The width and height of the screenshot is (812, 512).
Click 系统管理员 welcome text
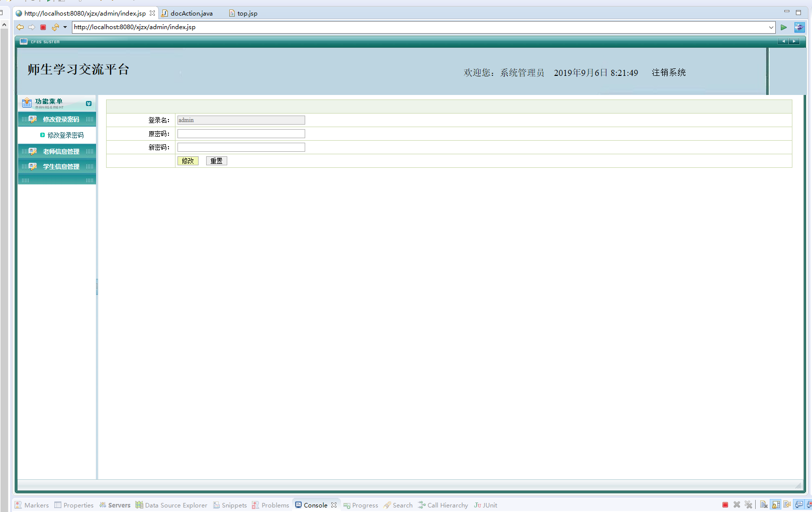click(x=522, y=72)
